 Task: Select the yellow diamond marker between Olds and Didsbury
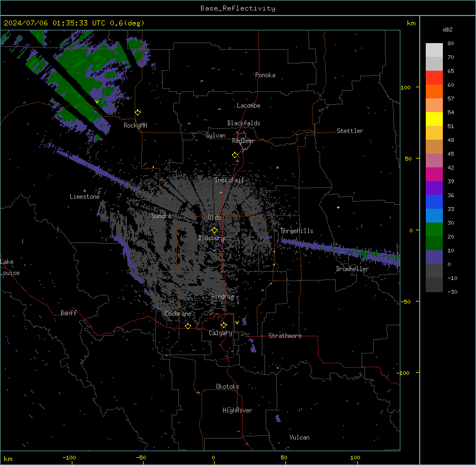point(215,230)
